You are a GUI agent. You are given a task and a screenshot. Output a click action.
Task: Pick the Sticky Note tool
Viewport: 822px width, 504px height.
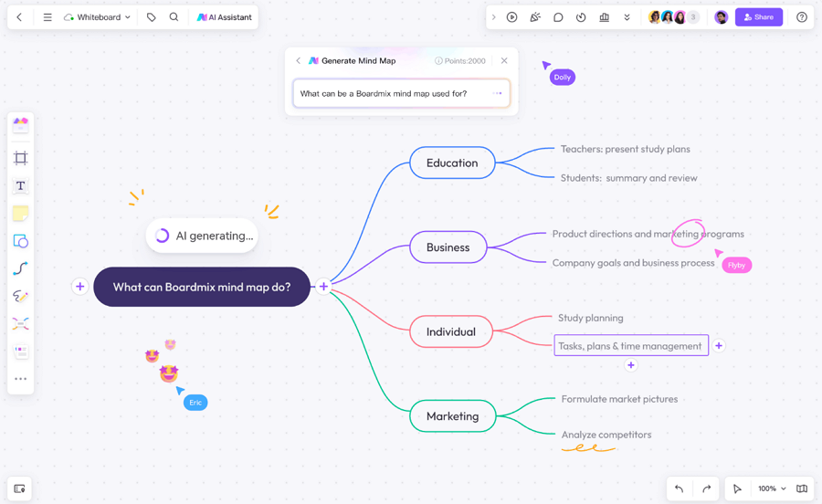coord(20,214)
